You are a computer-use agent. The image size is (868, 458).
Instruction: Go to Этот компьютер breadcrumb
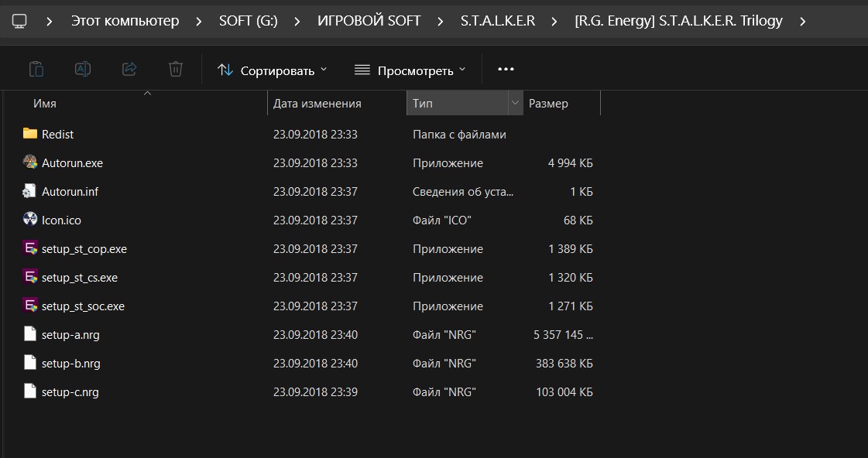click(125, 22)
